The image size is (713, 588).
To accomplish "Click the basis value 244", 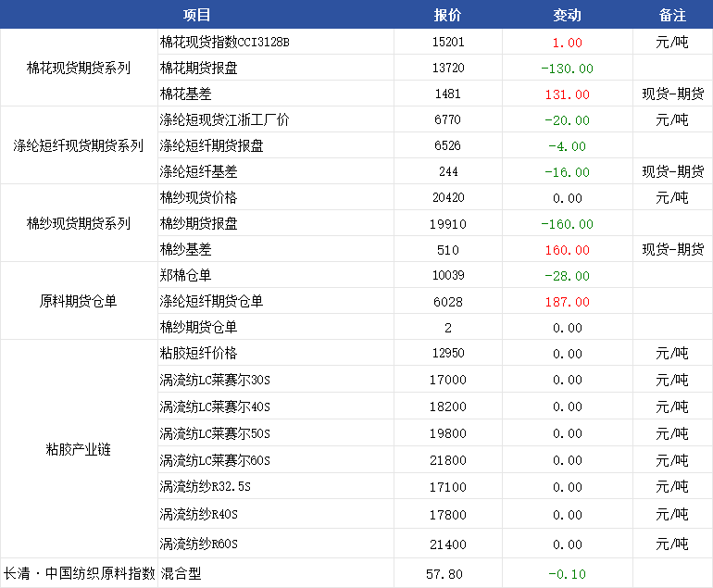I will pos(448,172).
